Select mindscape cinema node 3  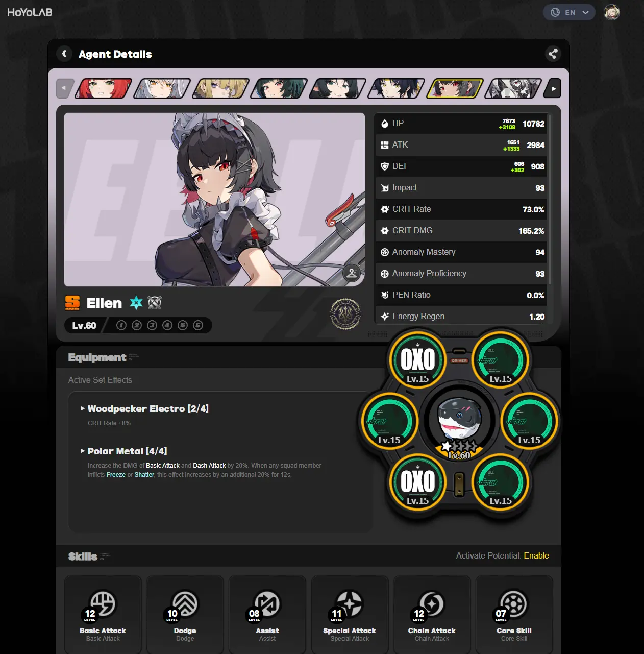(152, 325)
